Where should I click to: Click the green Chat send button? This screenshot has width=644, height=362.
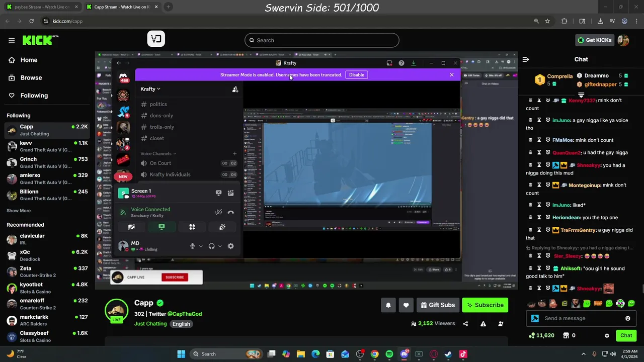626,335
